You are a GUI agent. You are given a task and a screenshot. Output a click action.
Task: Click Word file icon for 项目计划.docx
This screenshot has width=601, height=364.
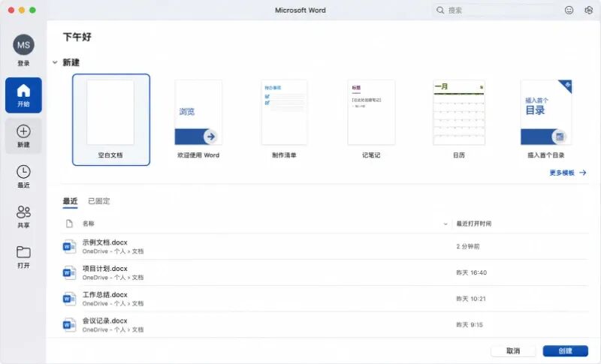click(x=69, y=272)
